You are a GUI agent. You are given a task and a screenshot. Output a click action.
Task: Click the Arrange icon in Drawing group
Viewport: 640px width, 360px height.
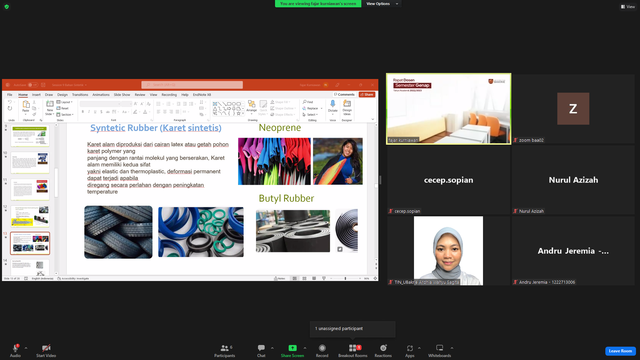tap(251, 104)
